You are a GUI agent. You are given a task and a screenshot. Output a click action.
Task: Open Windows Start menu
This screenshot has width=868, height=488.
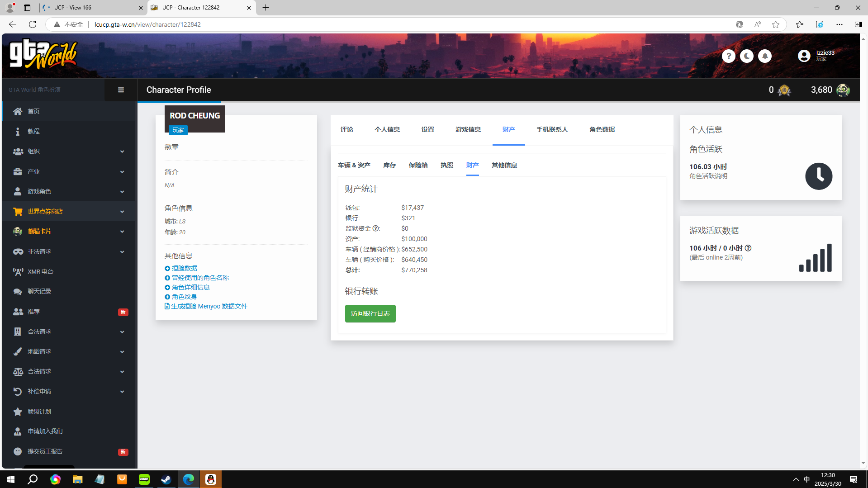click(x=11, y=479)
